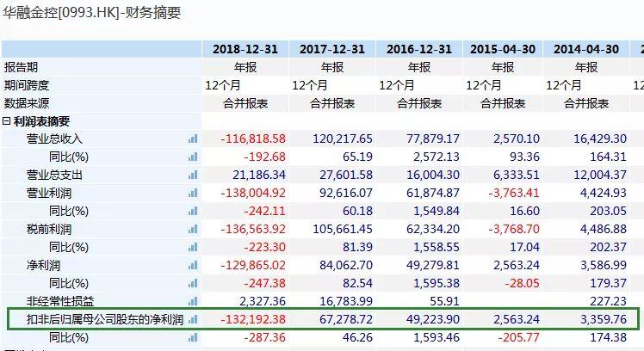Open chart icon for 营业利润 row
Viewport: 644px width, 351px height.
193,193
